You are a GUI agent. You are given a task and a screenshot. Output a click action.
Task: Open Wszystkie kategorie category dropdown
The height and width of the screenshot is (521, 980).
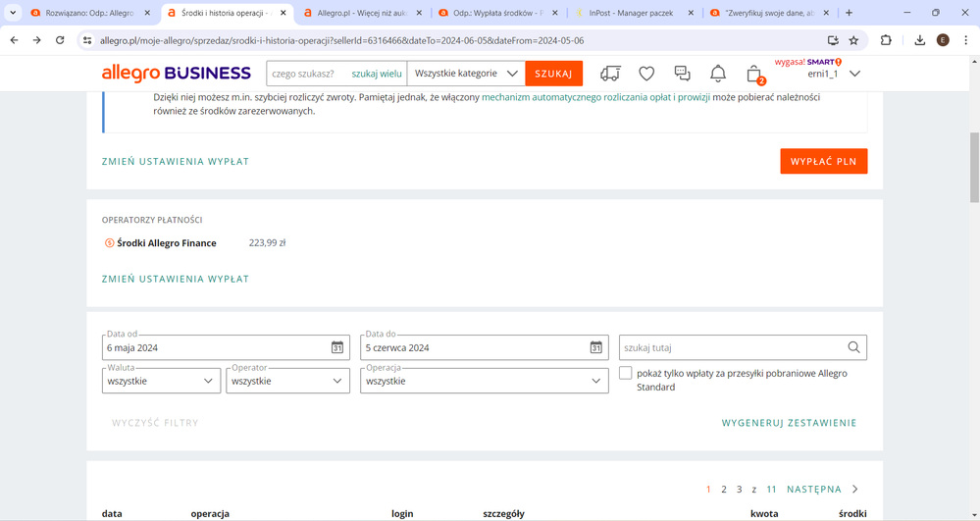tap(466, 74)
